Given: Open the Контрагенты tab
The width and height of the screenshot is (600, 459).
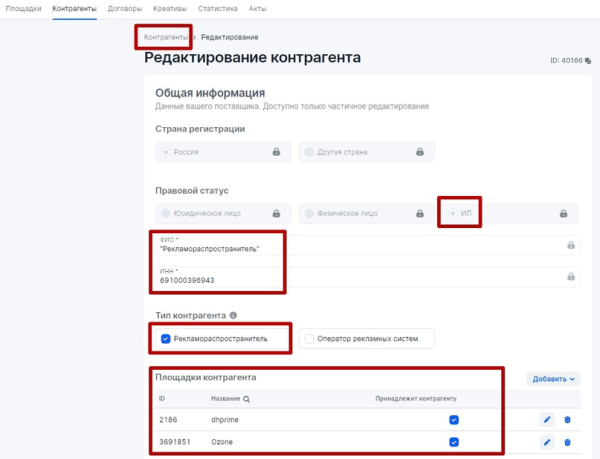Looking at the screenshot, I should click(75, 8).
